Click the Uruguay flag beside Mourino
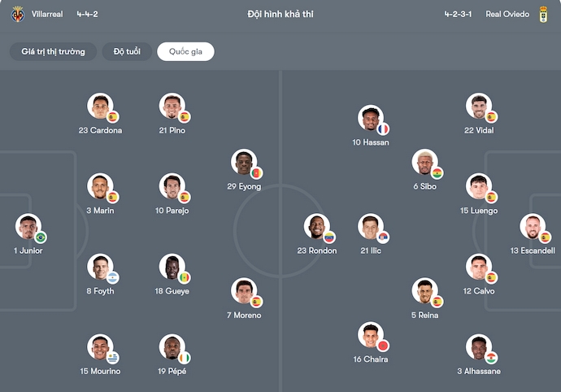The height and width of the screenshot is (392, 561). (113, 358)
